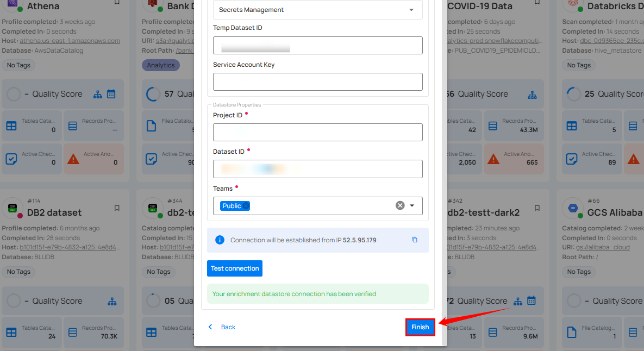644x351 pixels.
Task: Bookmark the DB2 dataset card
Action: (x=117, y=208)
